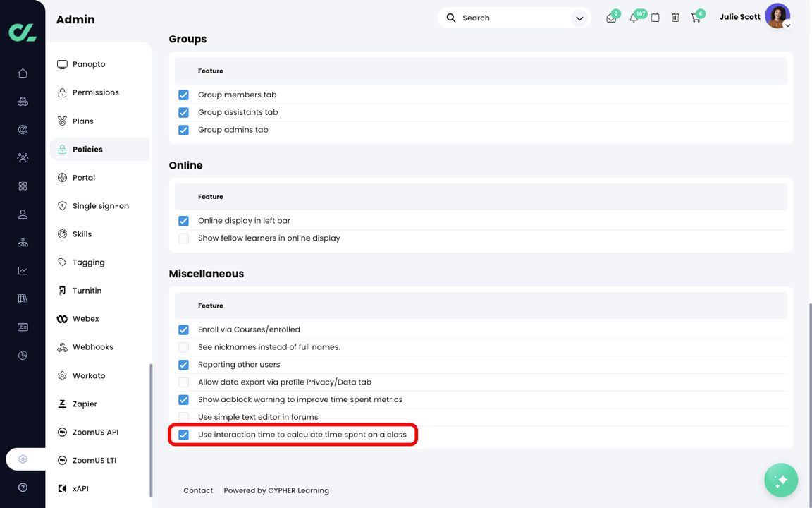The height and width of the screenshot is (508, 812).
Task: Open the calendar icon in the header
Action: (655, 18)
